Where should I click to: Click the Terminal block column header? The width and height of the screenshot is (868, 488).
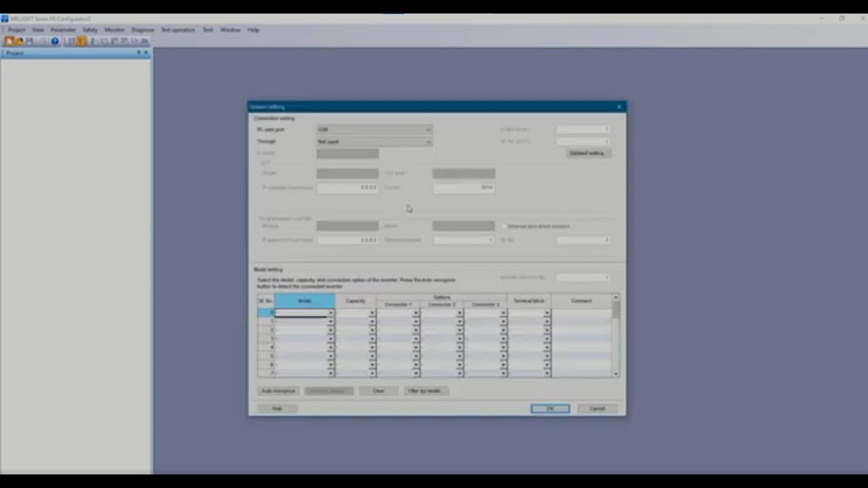(x=529, y=301)
